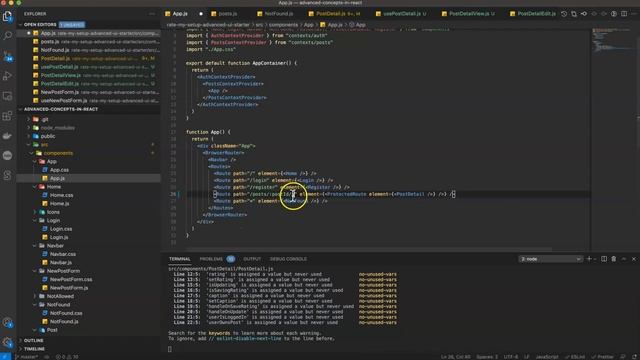Open notifications bell in status bar
The image size is (640, 360).
pos(634,357)
